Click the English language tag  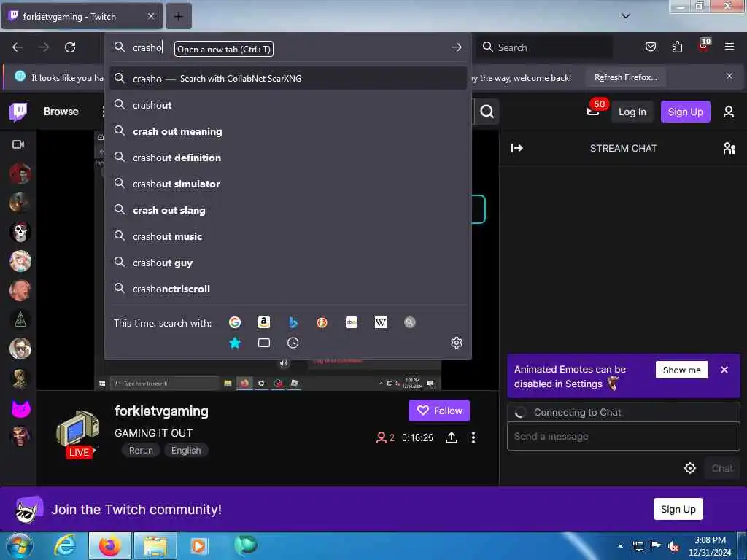[x=186, y=451]
